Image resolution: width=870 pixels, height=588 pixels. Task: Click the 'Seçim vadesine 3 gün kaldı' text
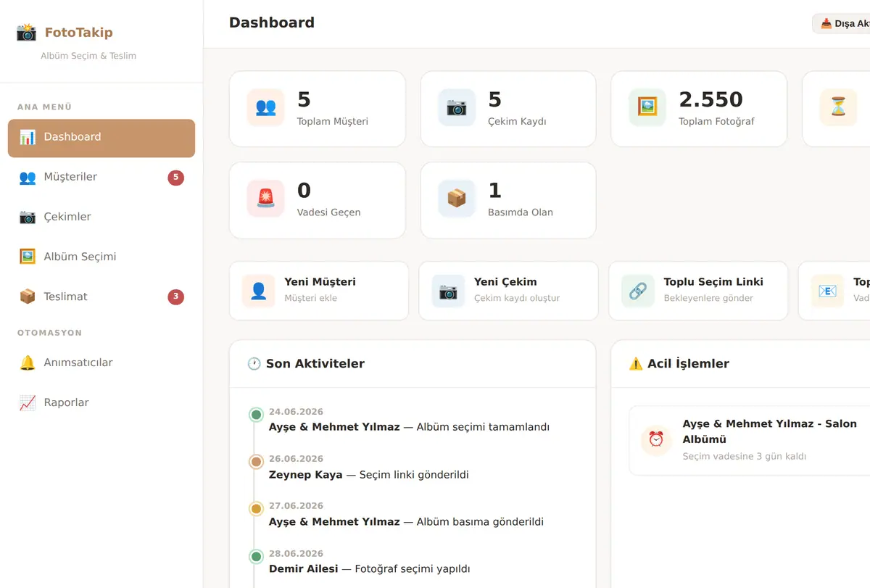tap(745, 457)
